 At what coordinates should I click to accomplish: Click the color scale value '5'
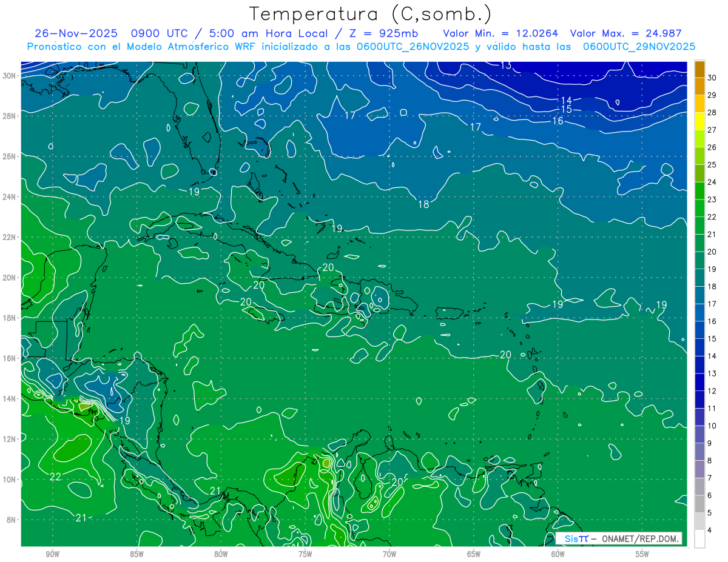pos(710,513)
